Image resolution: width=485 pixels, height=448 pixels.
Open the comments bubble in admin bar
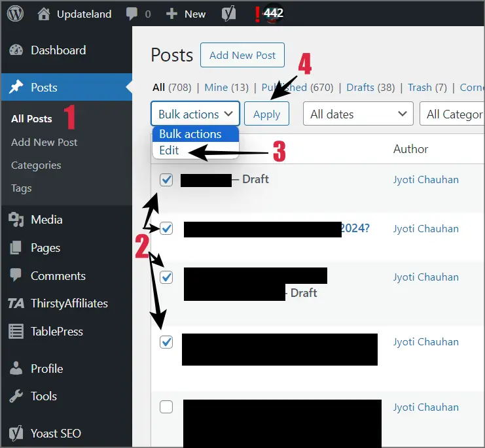click(x=132, y=14)
